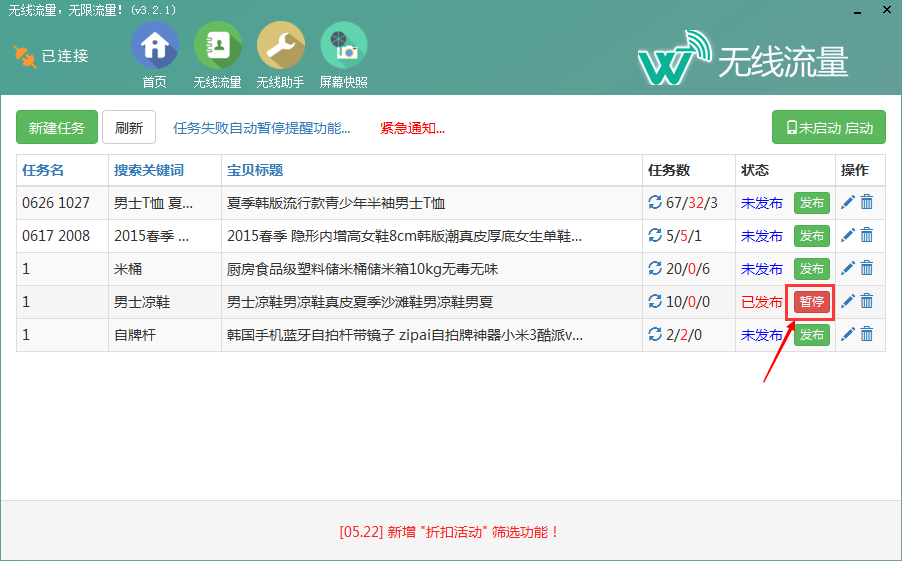Viewport: 902px width, 561px height.
Task: Open the 折扣活动 announcement at bottom
Action: coord(449,532)
